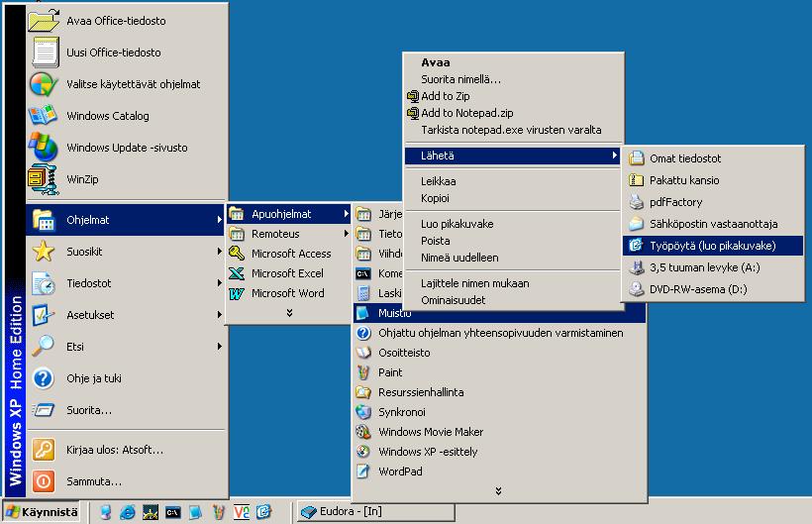This screenshot has width=812, height=524.
Task: Click the Windows Movie Maker icon
Action: pyautogui.click(x=363, y=431)
